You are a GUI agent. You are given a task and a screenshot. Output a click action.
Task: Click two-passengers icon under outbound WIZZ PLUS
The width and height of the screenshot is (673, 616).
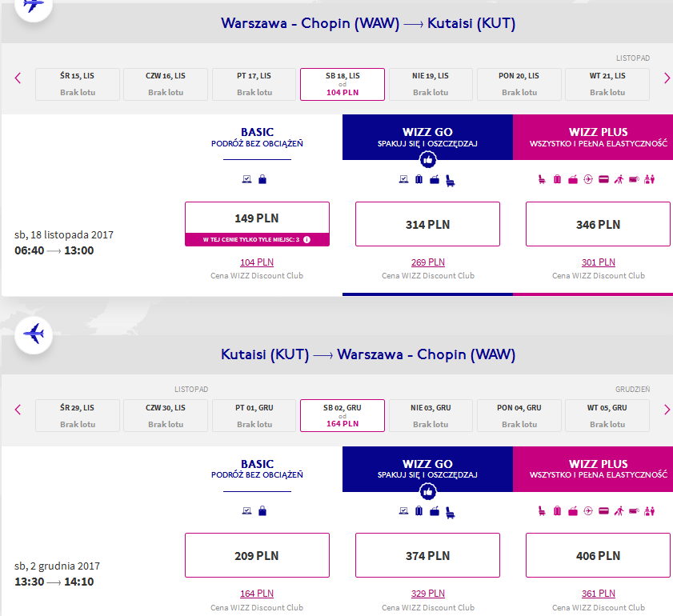(650, 179)
